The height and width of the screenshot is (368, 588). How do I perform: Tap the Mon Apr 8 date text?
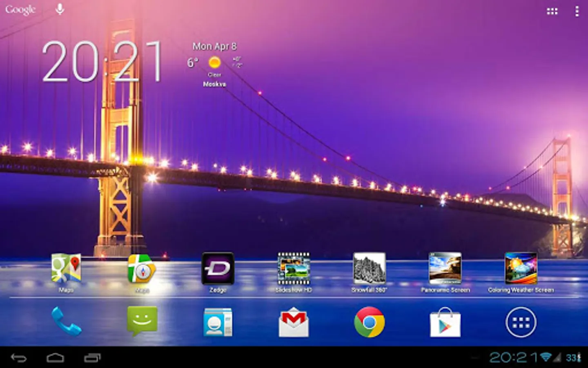pos(214,46)
